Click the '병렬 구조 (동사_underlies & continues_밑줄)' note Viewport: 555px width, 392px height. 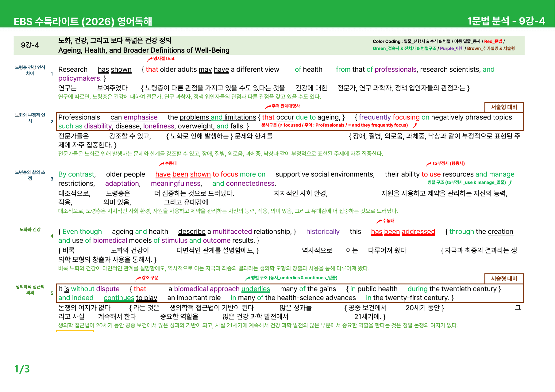tap(294, 278)
